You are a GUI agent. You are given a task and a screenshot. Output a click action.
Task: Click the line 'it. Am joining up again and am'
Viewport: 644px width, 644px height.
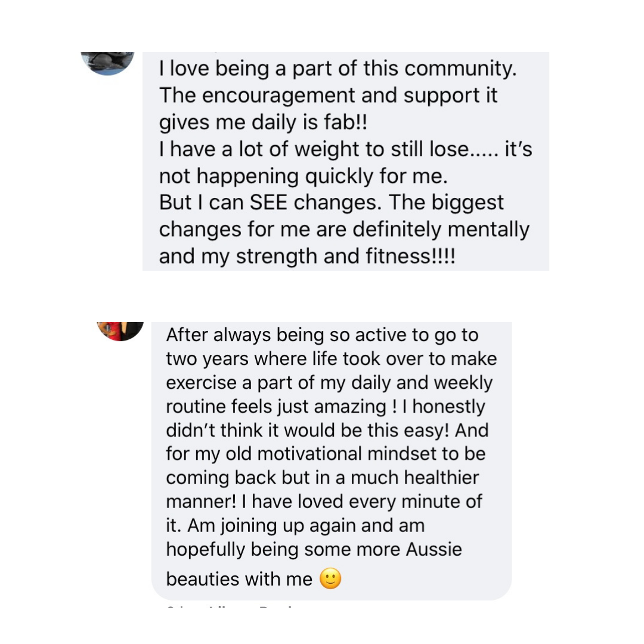[x=295, y=526]
